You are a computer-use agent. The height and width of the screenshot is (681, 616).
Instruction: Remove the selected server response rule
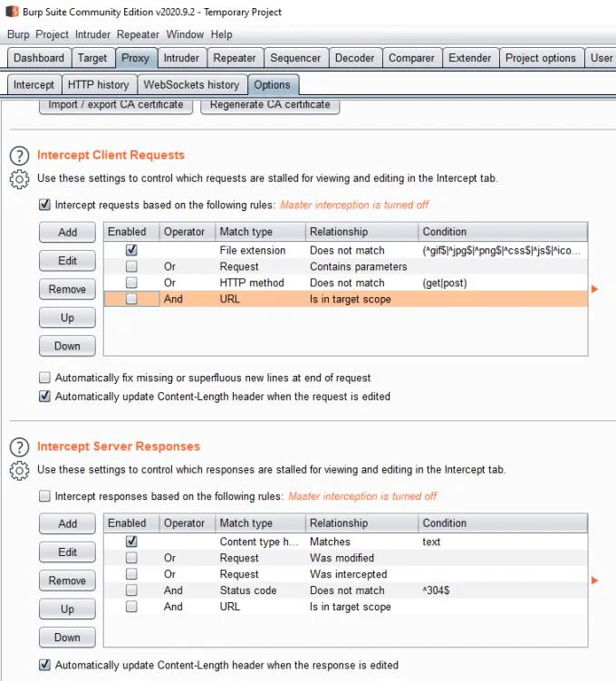[x=67, y=580]
